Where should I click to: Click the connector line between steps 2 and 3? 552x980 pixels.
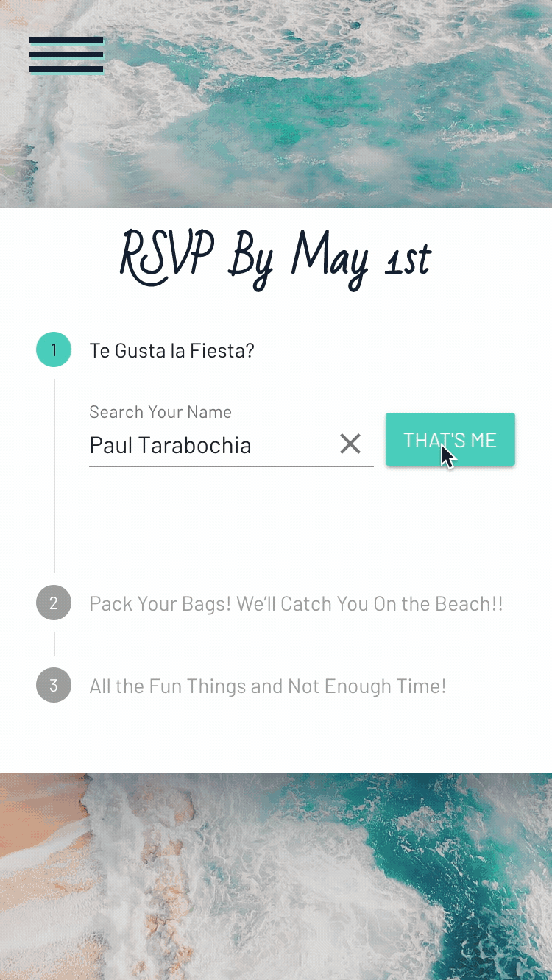coord(54,644)
